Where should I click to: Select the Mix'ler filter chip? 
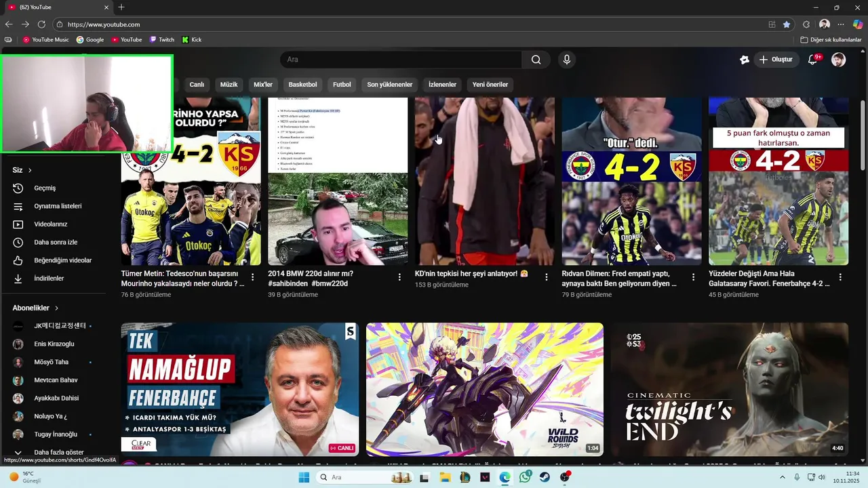(263, 85)
